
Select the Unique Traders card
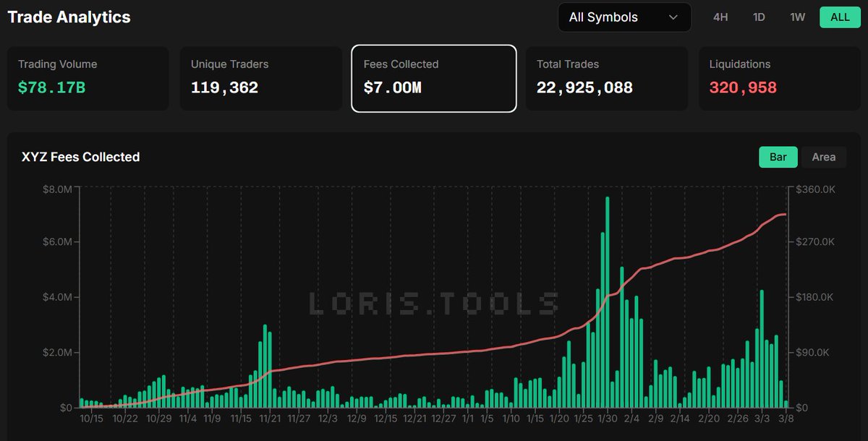(x=260, y=79)
